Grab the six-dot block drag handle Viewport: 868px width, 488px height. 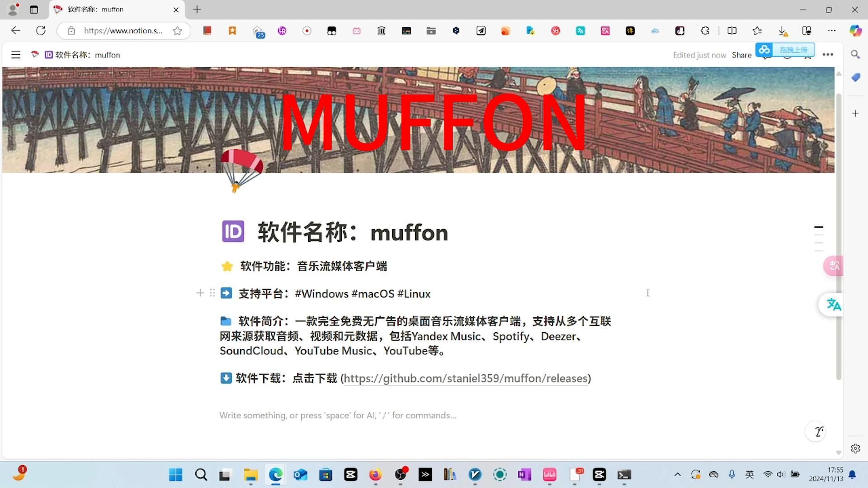pyautogui.click(x=212, y=293)
